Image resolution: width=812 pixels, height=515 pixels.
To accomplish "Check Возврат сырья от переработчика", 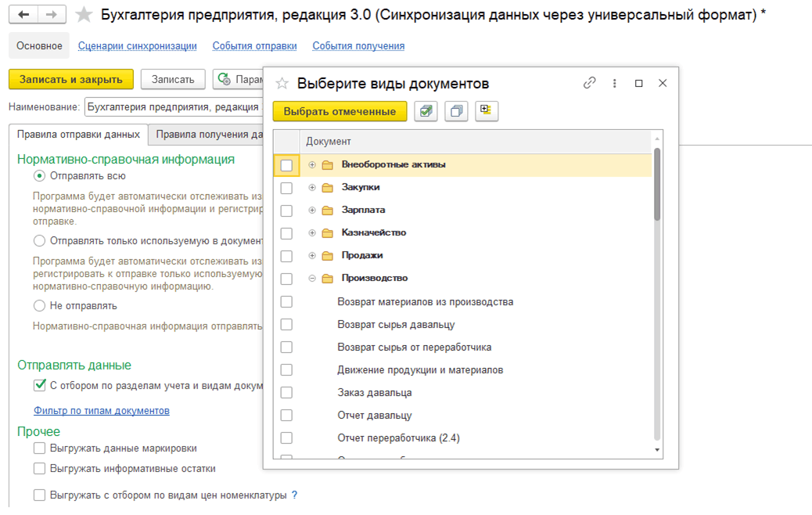I will (286, 348).
